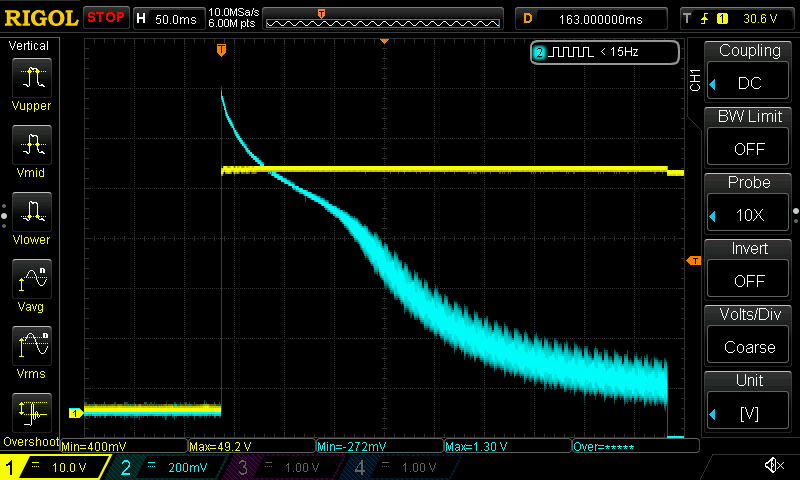
Task: Click the delay value 163.000000ms field
Action: point(591,19)
